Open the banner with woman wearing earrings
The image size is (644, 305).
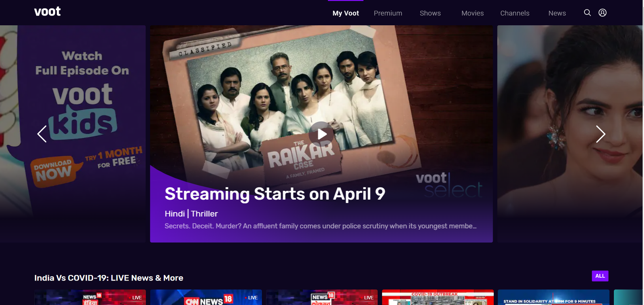[570, 134]
